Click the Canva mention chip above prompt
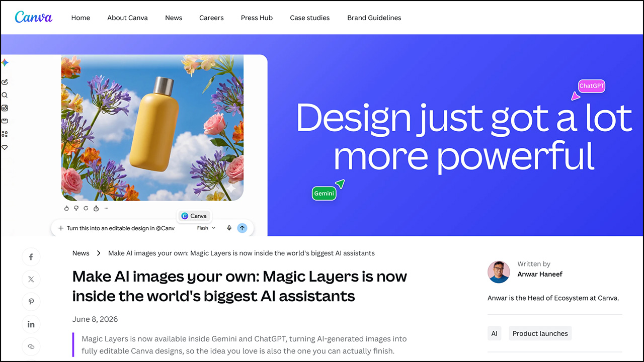 [x=194, y=216]
